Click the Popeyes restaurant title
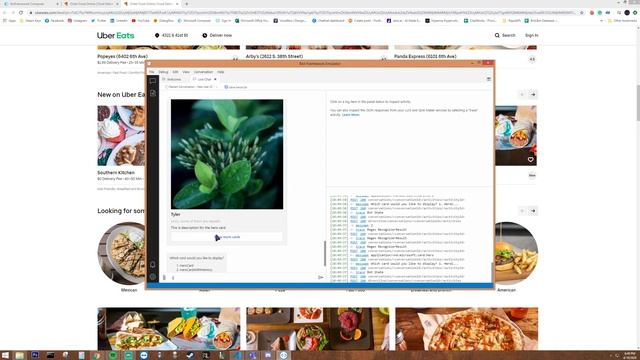Image resolution: width=640 pixels, height=360 pixels. pos(122,56)
